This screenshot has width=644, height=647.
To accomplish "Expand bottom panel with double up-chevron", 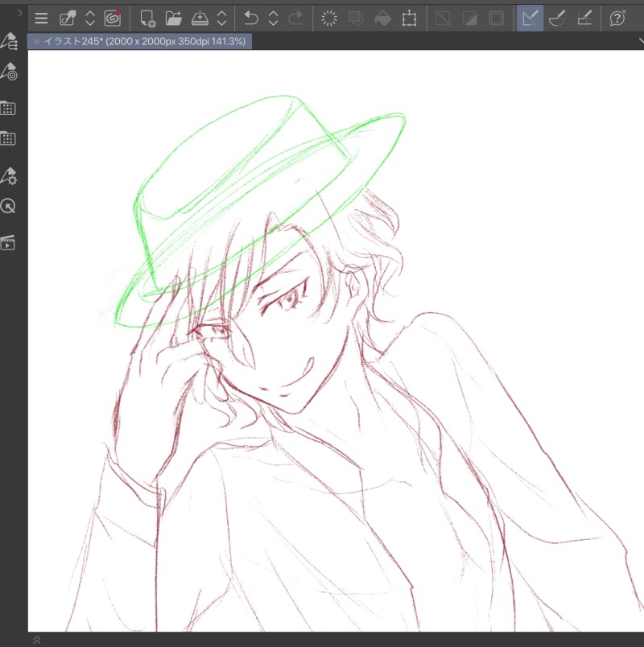I will point(37,640).
